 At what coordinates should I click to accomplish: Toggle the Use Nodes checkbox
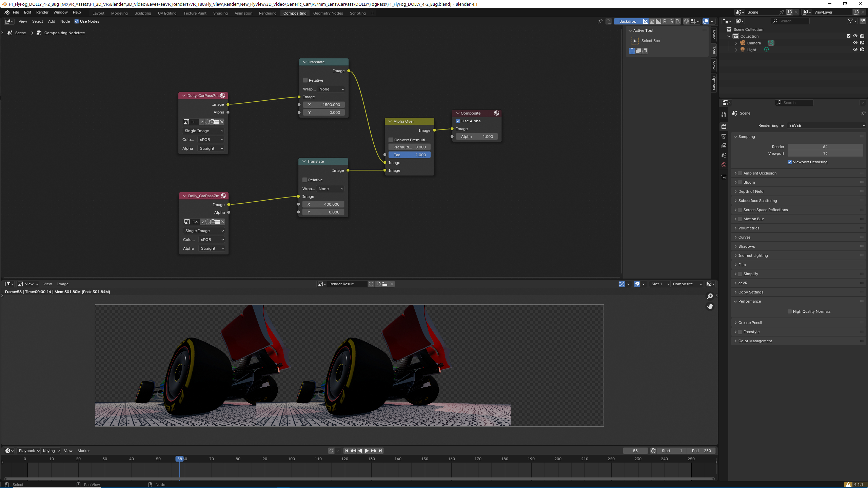pos(77,21)
